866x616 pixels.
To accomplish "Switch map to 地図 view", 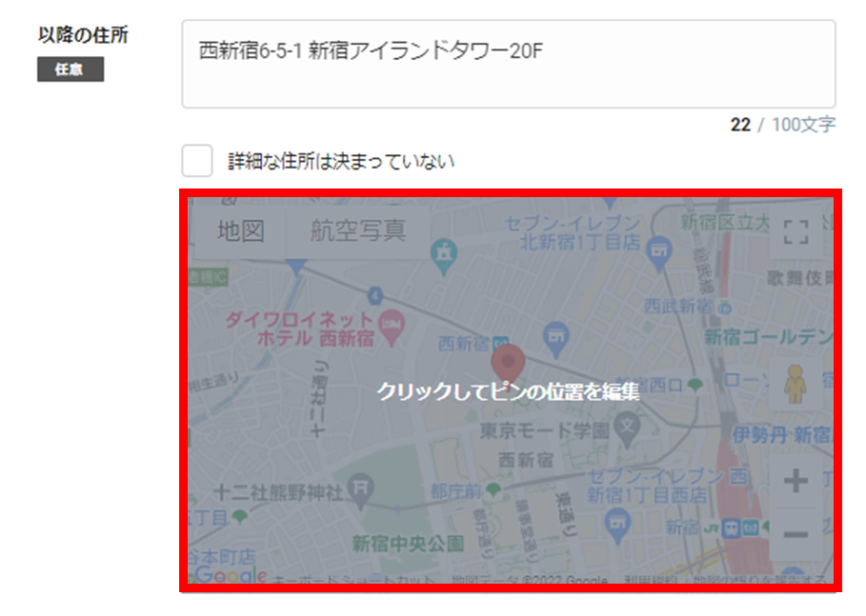I will (x=240, y=230).
